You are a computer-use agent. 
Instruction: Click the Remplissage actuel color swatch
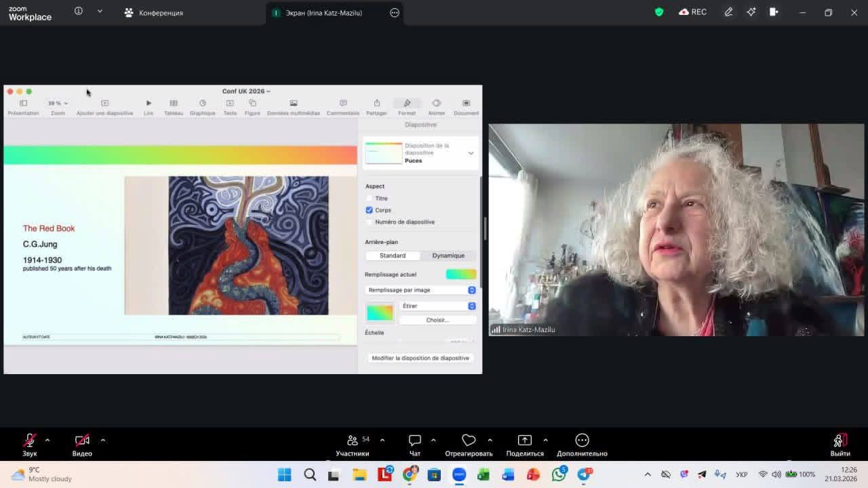point(461,274)
